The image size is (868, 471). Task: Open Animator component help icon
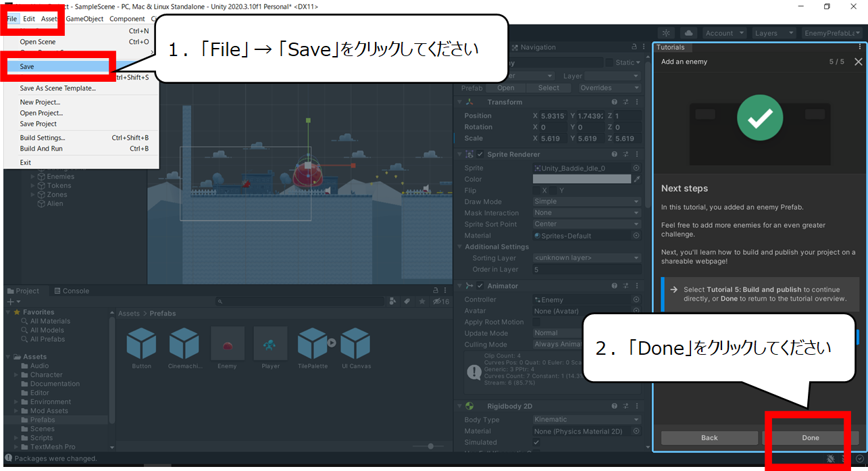click(614, 286)
